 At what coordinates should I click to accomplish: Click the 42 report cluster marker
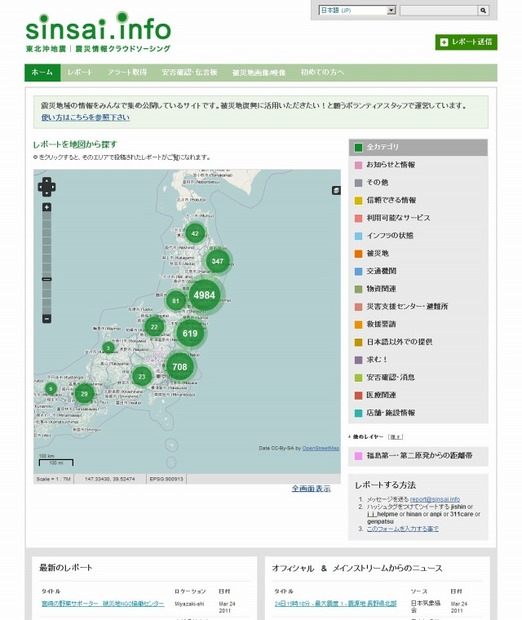pyautogui.click(x=195, y=233)
